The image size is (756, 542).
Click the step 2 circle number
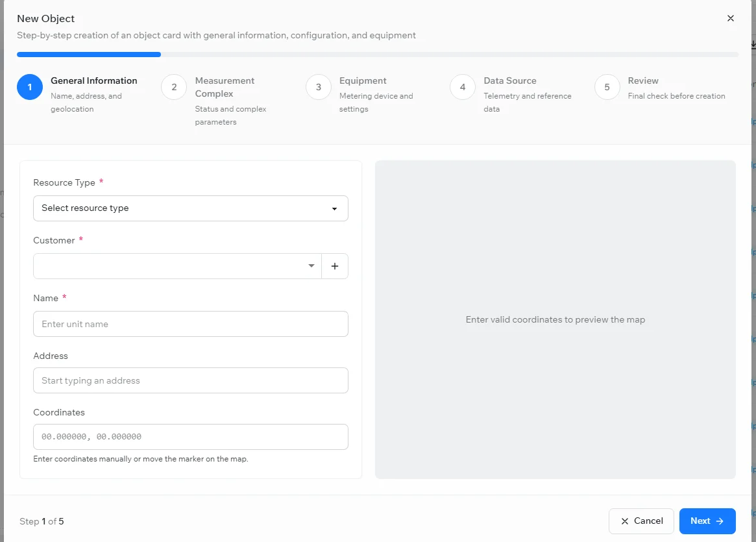coord(174,87)
